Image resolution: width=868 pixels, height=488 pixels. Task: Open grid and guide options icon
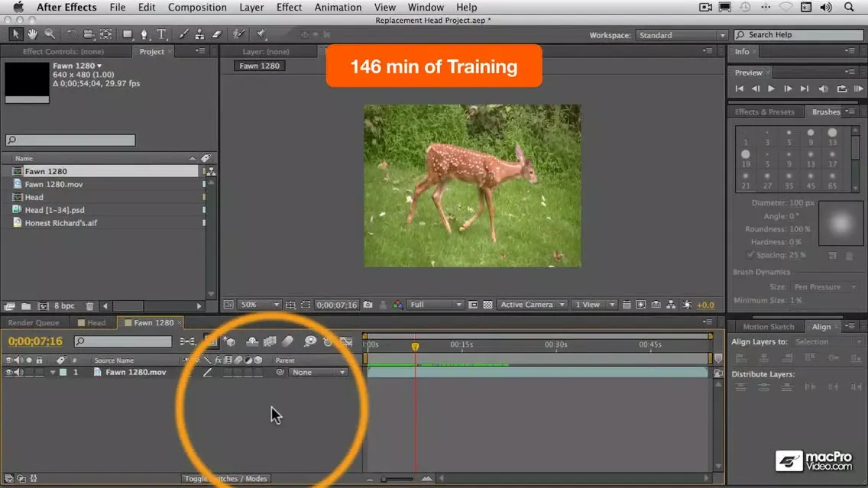pos(290,305)
